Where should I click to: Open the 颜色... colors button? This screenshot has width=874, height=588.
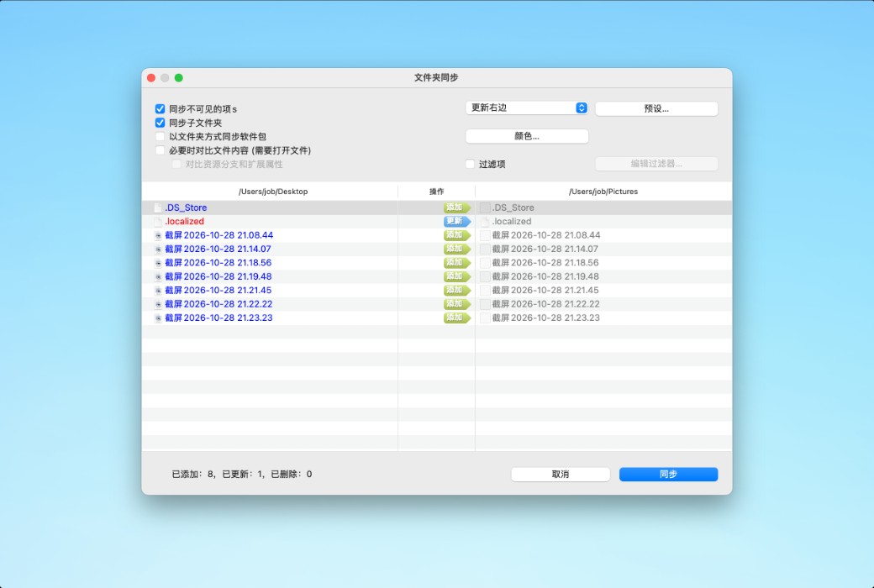(527, 136)
